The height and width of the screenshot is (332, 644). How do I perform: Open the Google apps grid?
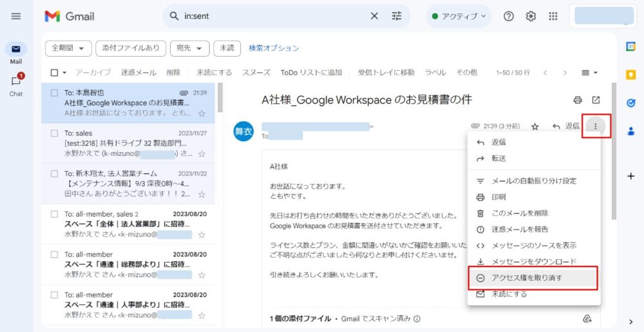click(553, 16)
